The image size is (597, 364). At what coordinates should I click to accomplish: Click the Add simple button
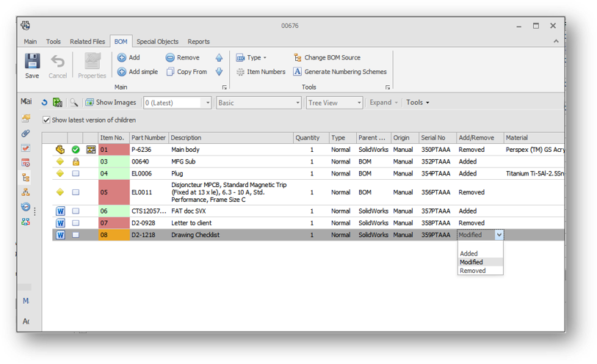click(137, 71)
